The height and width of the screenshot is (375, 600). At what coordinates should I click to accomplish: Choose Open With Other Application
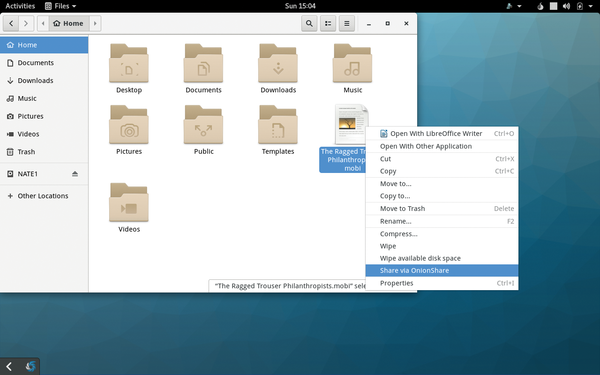coord(442,146)
